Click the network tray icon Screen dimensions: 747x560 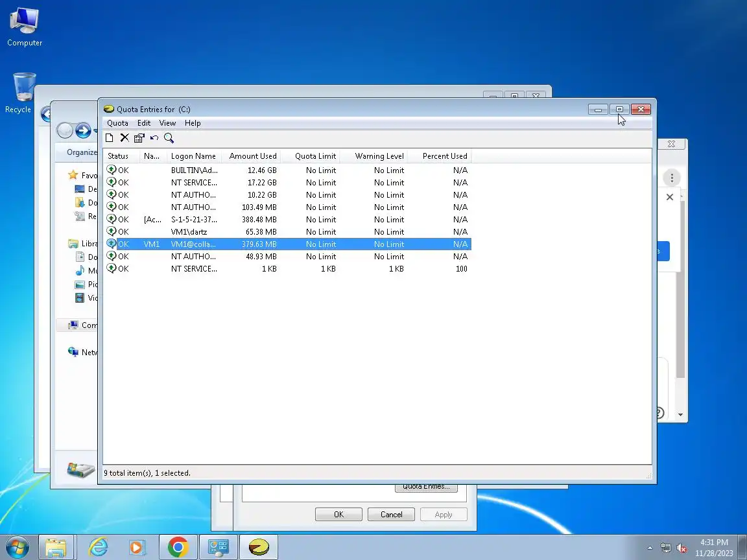[x=665, y=548]
